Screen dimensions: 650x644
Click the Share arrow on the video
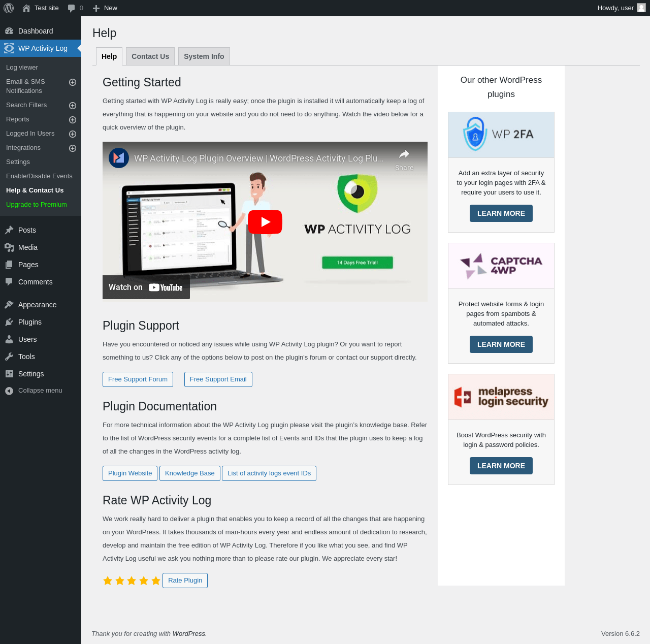coord(404,154)
